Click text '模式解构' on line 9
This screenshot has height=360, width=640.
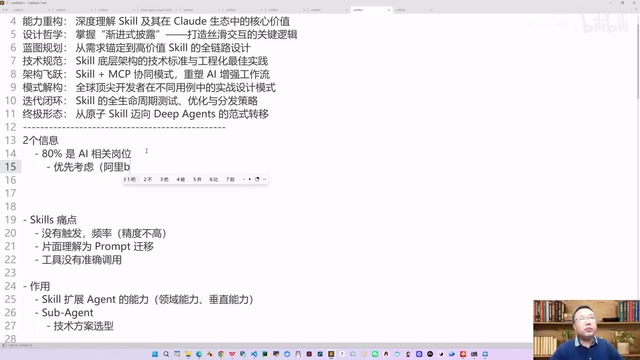click(x=42, y=87)
